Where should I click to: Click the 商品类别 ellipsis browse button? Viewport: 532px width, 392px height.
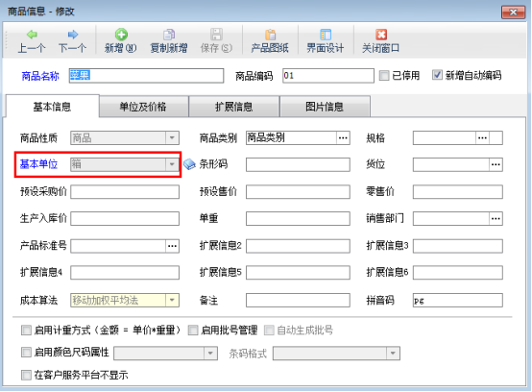coord(343,137)
